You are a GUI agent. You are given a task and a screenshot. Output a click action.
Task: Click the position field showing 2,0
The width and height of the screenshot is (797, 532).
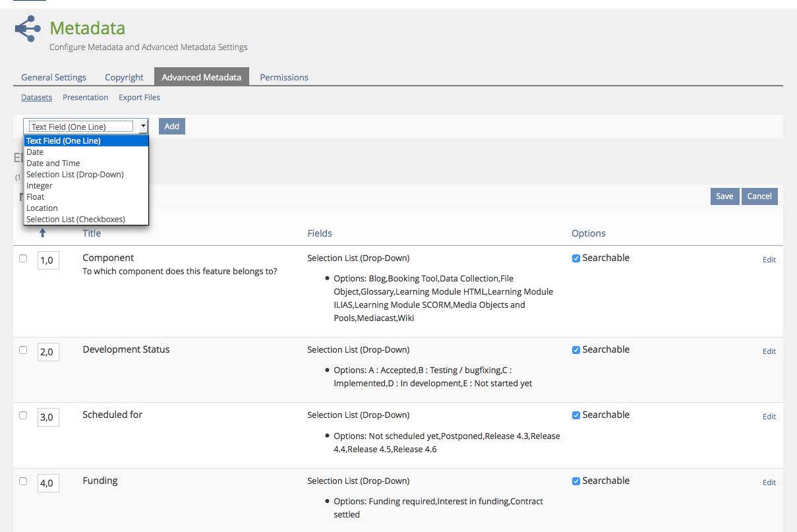[48, 352]
